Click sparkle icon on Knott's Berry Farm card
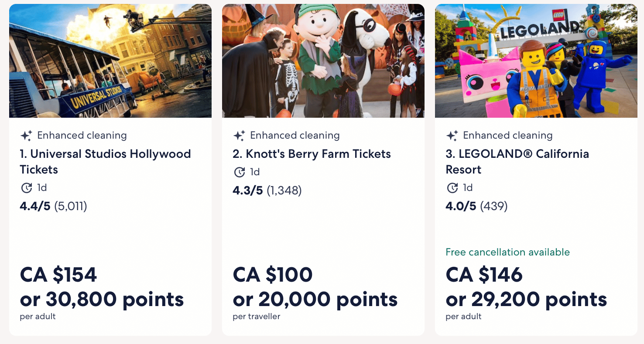This screenshot has width=644, height=344. [x=239, y=136]
